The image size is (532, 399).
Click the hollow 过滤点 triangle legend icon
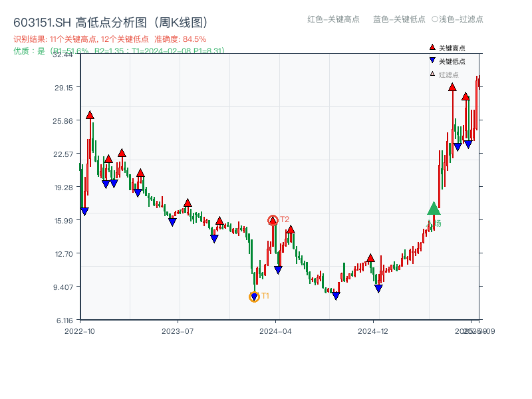(433, 74)
